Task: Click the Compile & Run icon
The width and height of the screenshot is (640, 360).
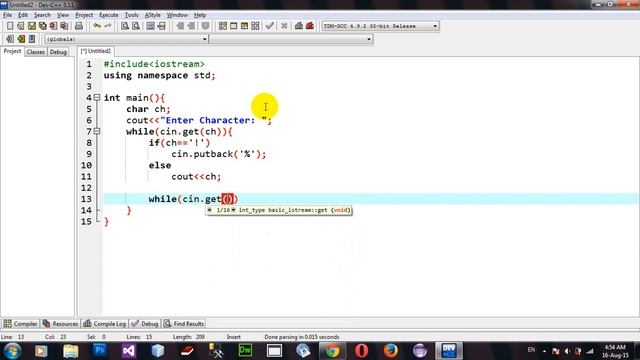Action: tap(244, 26)
